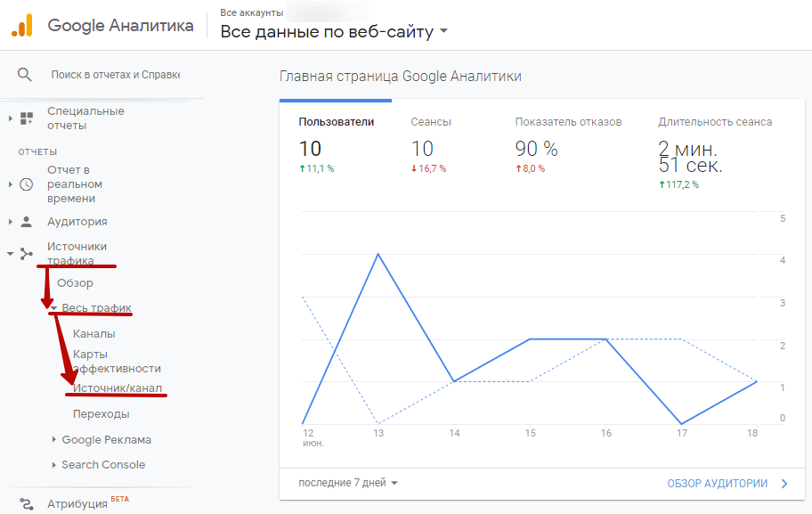Open the Аудитория reports label
This screenshot has width=812, height=514.
(x=77, y=222)
